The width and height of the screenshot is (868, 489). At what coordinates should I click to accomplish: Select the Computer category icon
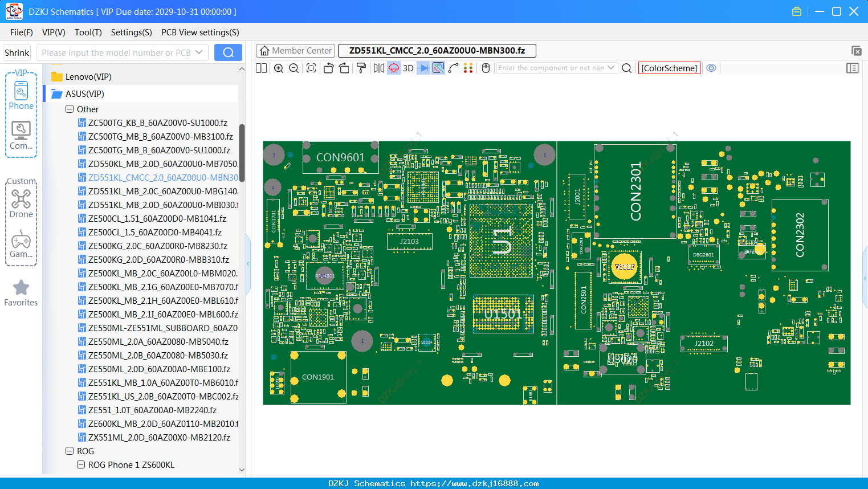(x=21, y=136)
